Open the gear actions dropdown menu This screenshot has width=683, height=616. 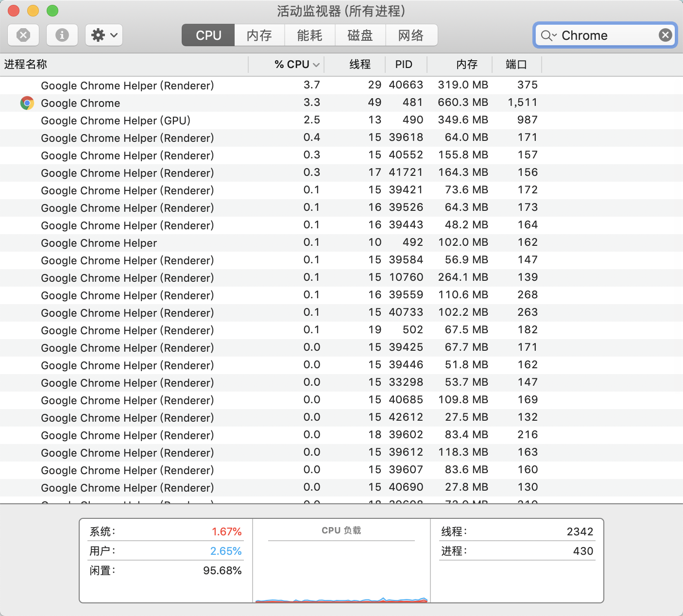coord(104,35)
